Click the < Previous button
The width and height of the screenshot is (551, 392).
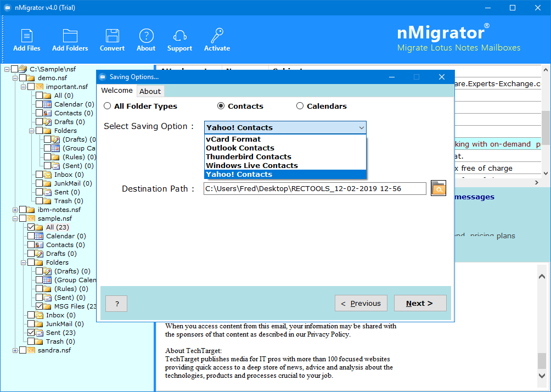coord(361,303)
